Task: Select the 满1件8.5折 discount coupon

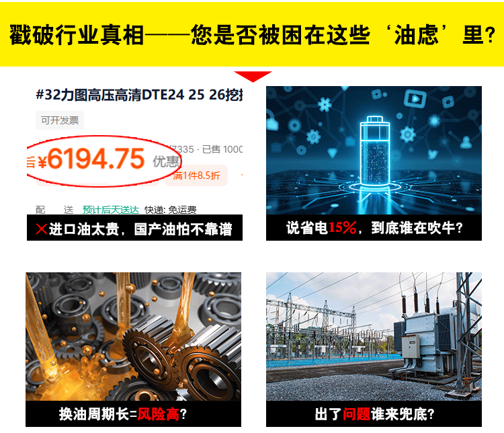Action: point(196,175)
